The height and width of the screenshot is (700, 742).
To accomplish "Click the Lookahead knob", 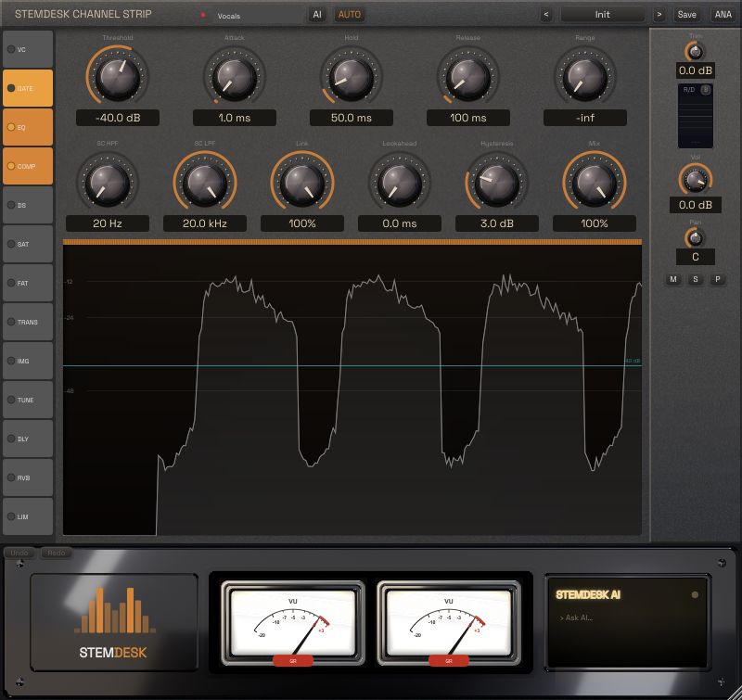I will (x=400, y=183).
